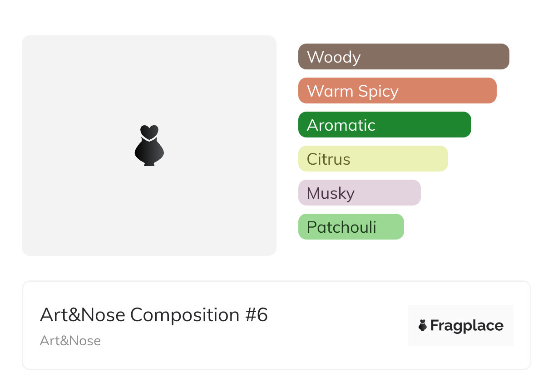Screen dimensions: 553x392
Task: Click the 'Warm Spicy' label text
Action: click(x=353, y=91)
